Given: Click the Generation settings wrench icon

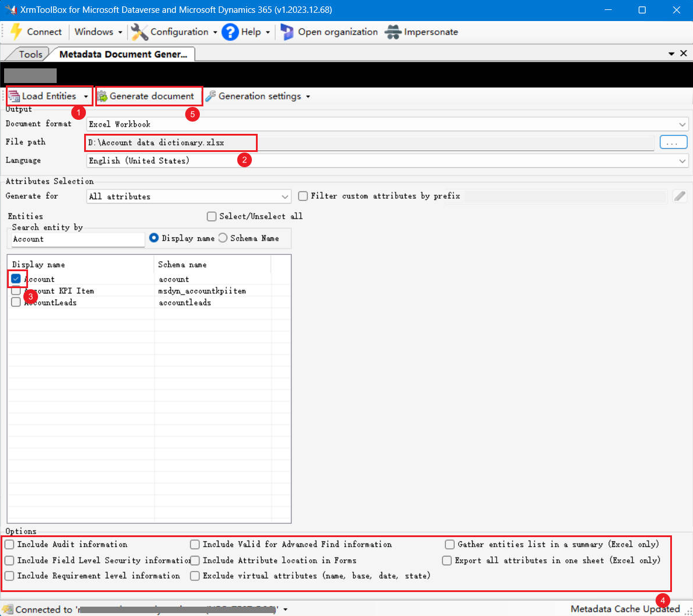Looking at the screenshot, I should 211,96.
